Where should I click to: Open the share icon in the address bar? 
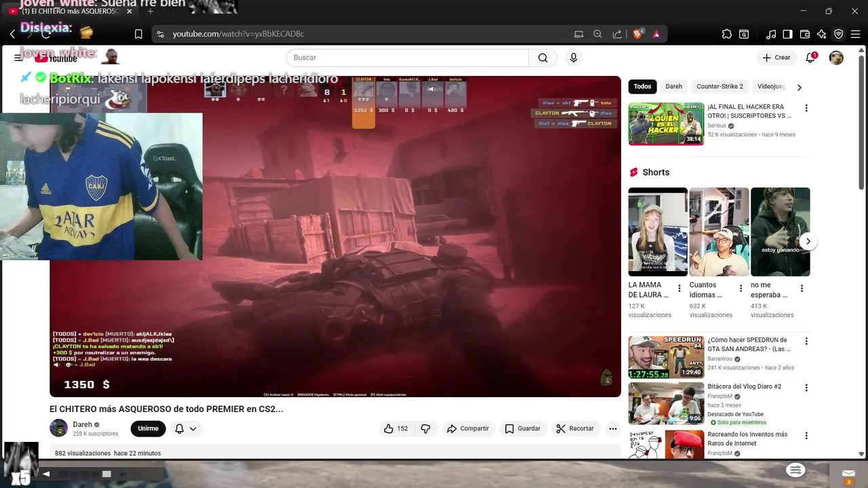coord(617,34)
